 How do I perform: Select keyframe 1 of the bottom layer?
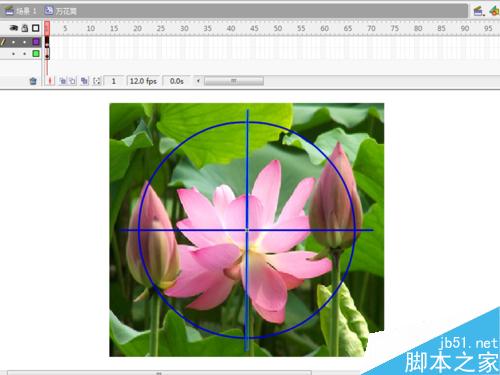coord(47,54)
